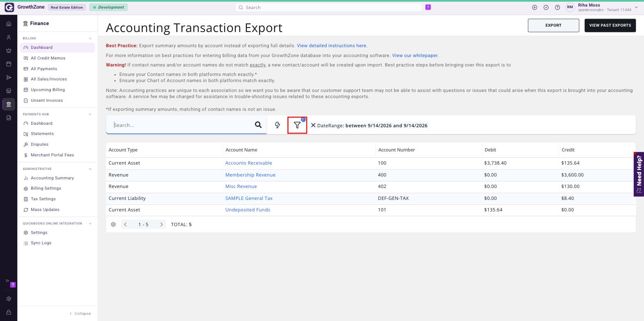Open the calendar icon in the left rail
The image size is (644, 321).
tap(9, 64)
